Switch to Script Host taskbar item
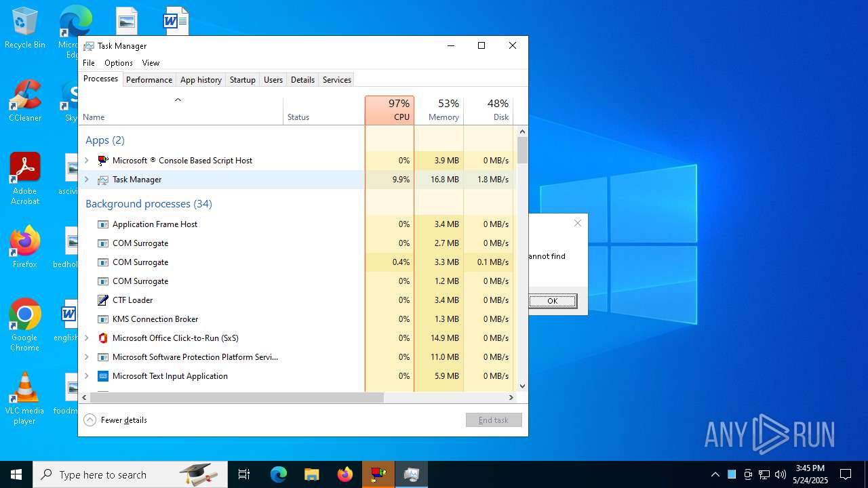This screenshot has width=868, height=488. coord(378,474)
